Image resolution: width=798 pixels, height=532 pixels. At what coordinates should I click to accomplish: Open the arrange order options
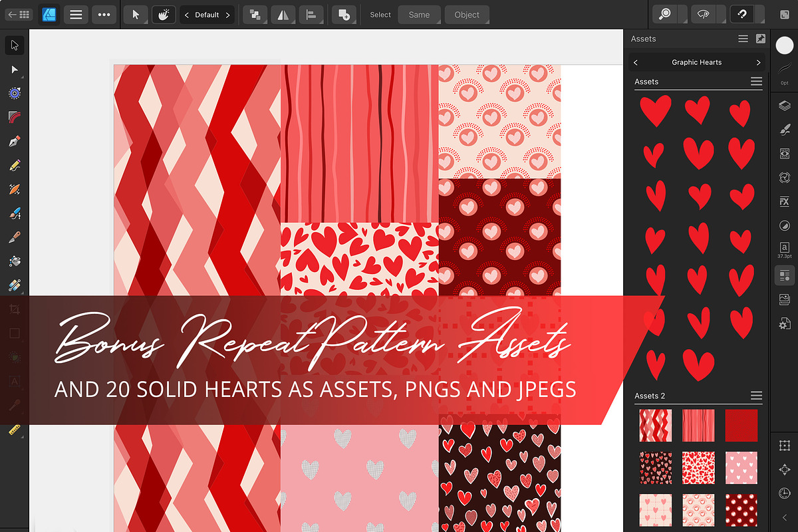(255, 14)
